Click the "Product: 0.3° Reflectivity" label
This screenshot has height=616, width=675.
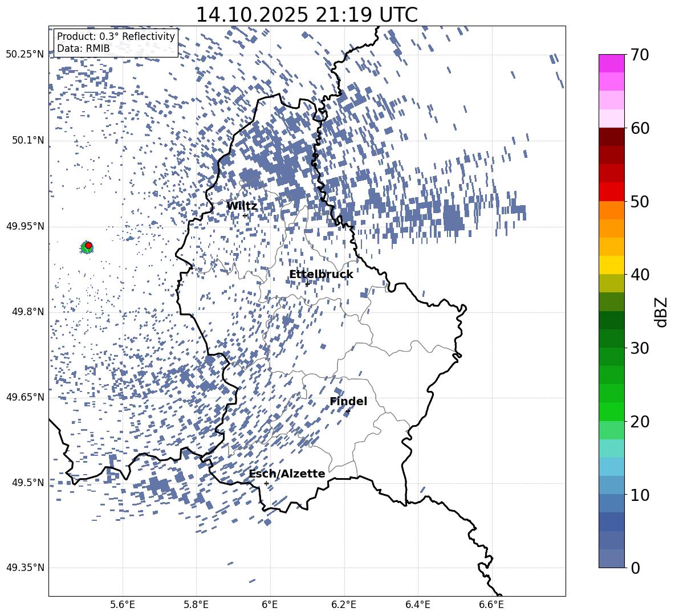coord(116,36)
